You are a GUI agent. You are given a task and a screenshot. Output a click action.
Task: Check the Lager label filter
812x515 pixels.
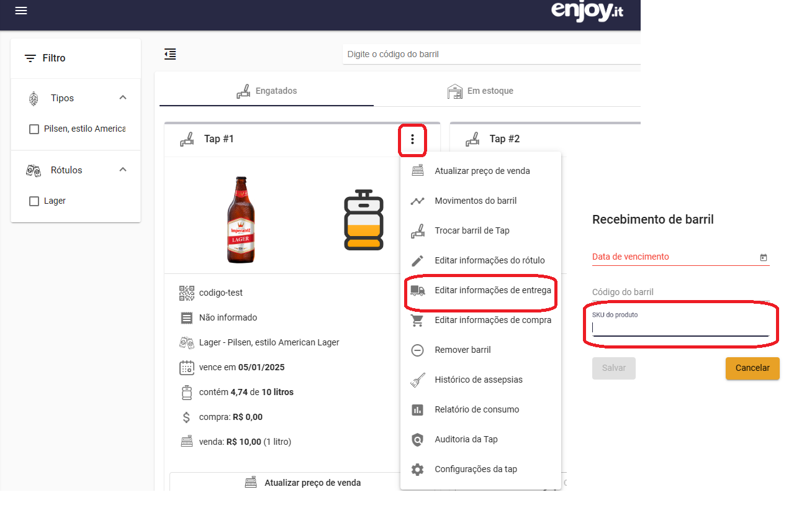point(34,201)
